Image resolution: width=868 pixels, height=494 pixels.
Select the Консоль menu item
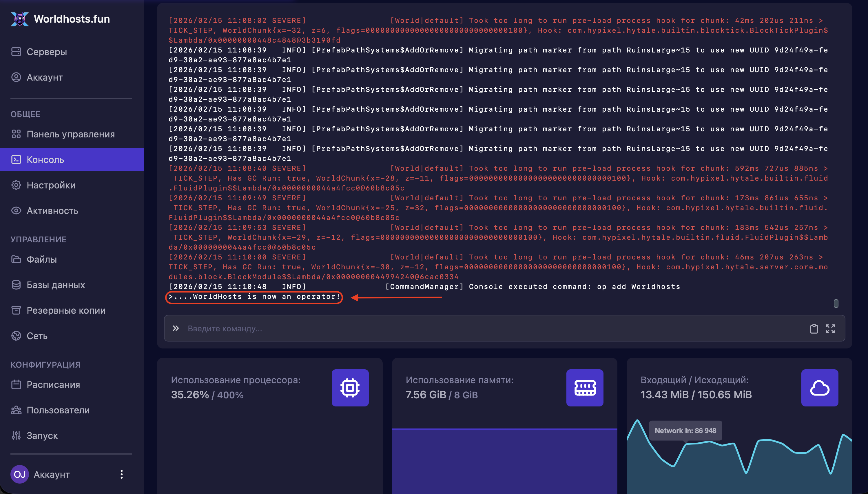45,159
